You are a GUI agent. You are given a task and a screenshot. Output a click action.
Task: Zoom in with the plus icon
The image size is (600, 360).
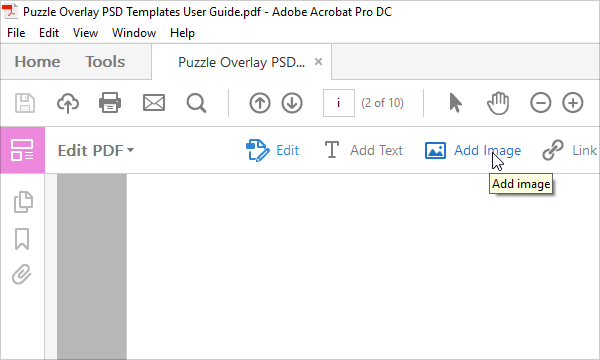pyautogui.click(x=573, y=103)
